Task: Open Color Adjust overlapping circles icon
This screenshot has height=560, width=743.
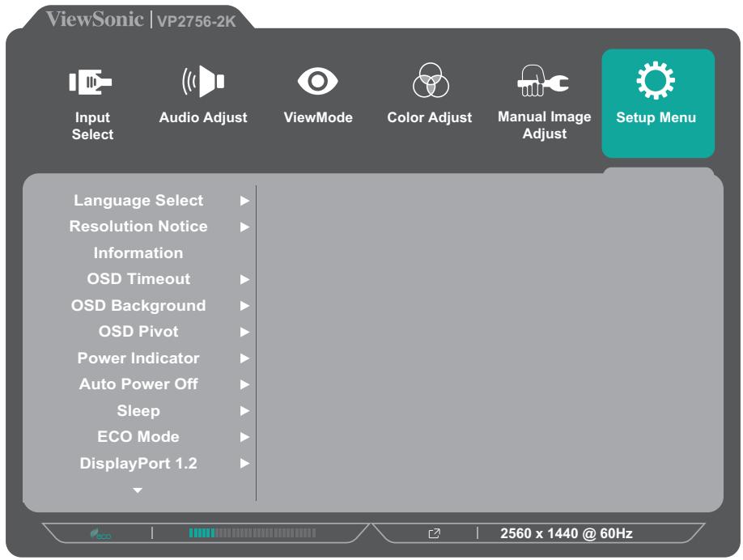Action: click(x=431, y=80)
